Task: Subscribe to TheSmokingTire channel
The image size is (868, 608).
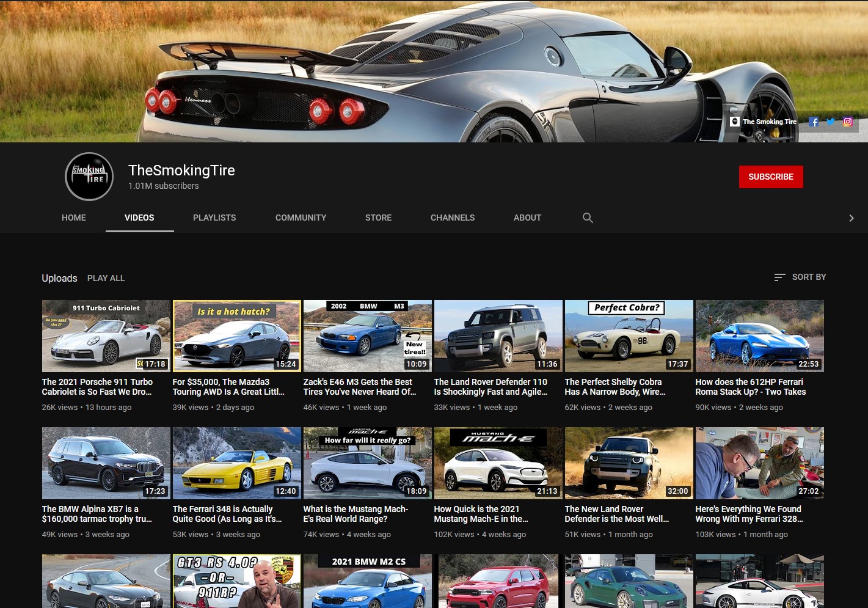Action: (771, 177)
